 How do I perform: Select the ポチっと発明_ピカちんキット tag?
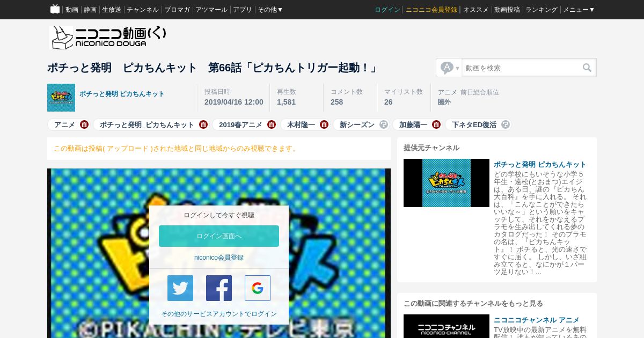147,124
